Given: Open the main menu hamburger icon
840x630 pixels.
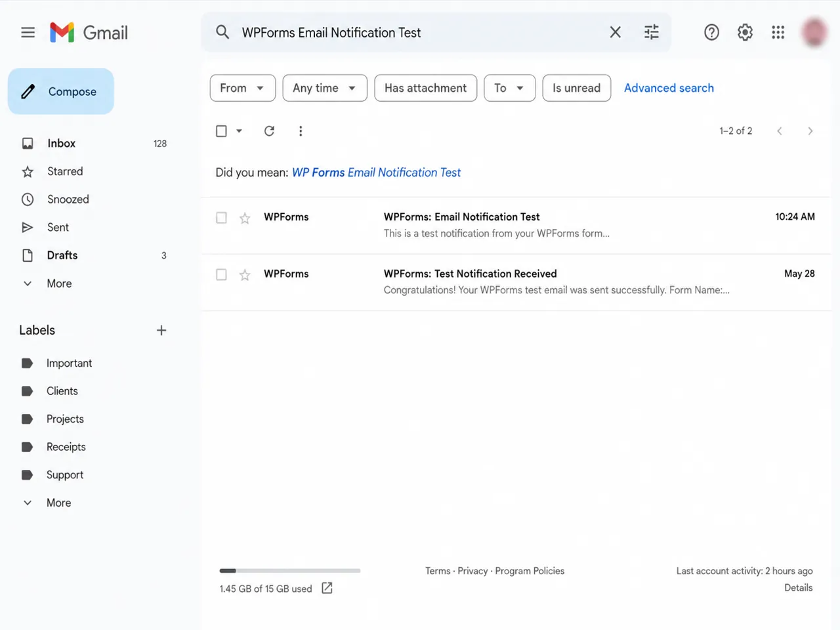Looking at the screenshot, I should point(28,32).
